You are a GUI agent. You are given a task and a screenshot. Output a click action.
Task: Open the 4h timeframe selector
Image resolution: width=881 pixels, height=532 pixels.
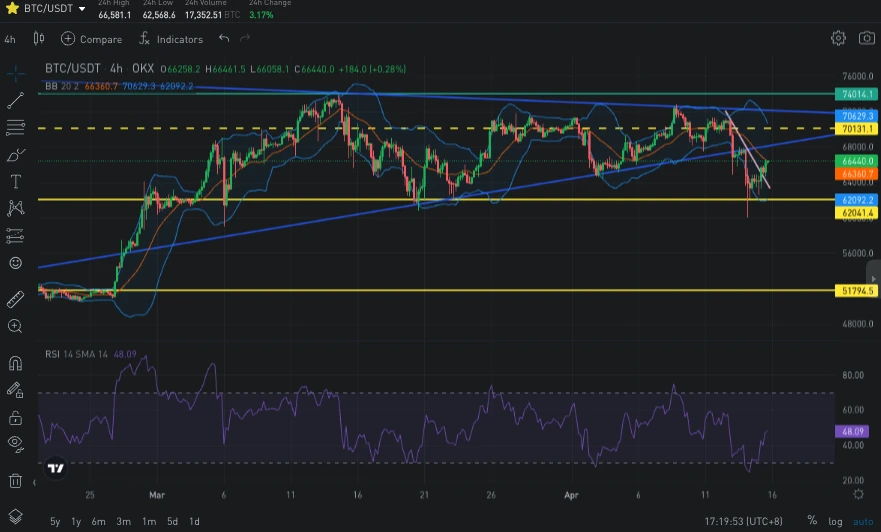pos(10,39)
